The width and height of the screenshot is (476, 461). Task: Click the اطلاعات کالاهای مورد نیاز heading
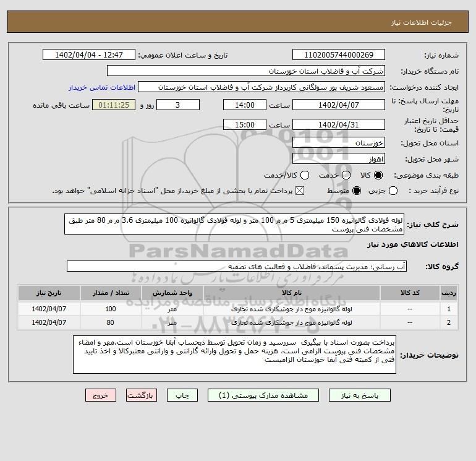(x=412, y=244)
